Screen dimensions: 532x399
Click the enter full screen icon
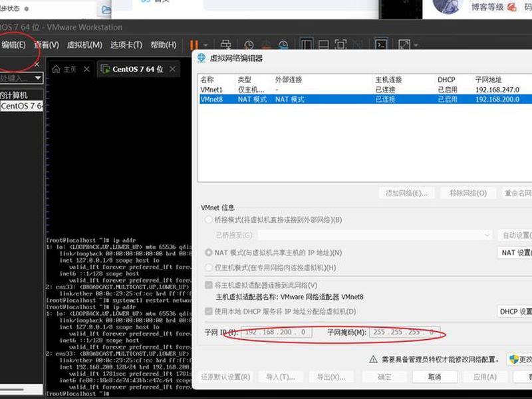click(340, 45)
